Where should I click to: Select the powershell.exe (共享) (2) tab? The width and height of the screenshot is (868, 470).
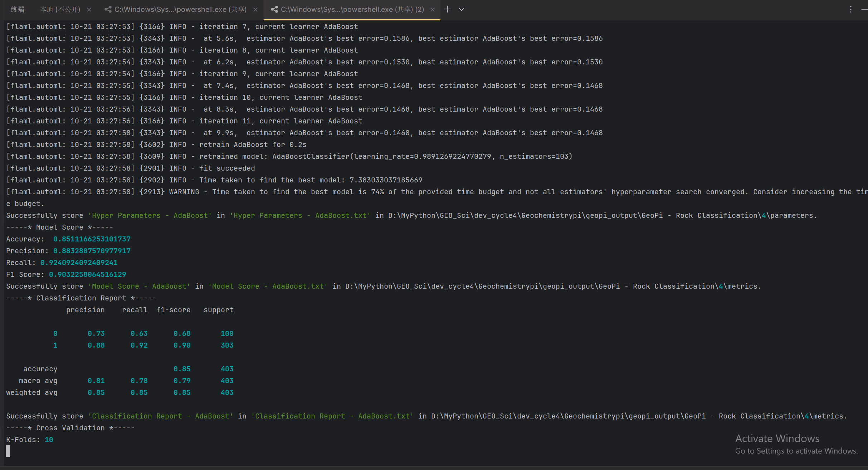pos(352,10)
